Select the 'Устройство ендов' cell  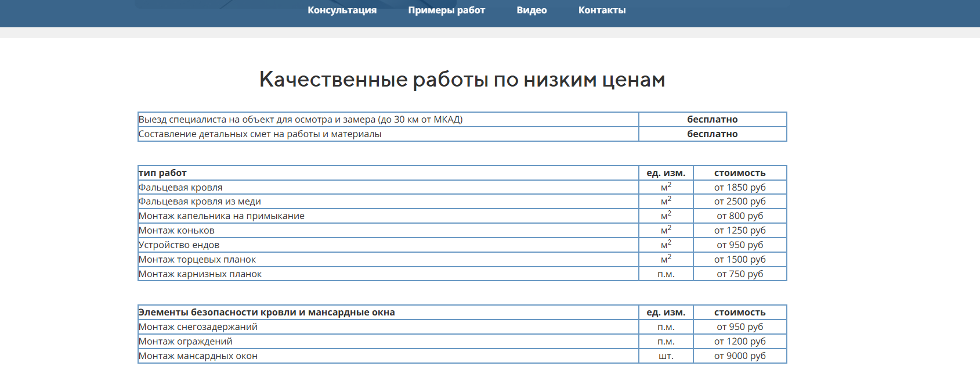[x=388, y=245]
